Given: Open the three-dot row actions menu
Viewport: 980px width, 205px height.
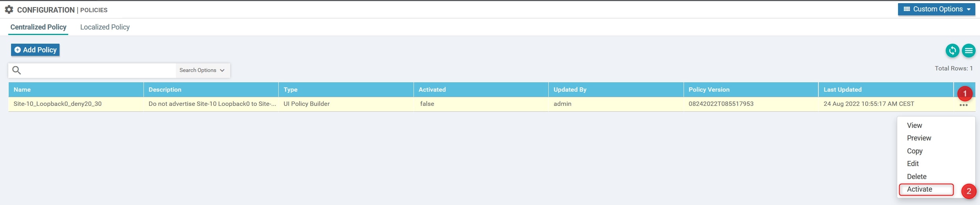Looking at the screenshot, I should 963,105.
